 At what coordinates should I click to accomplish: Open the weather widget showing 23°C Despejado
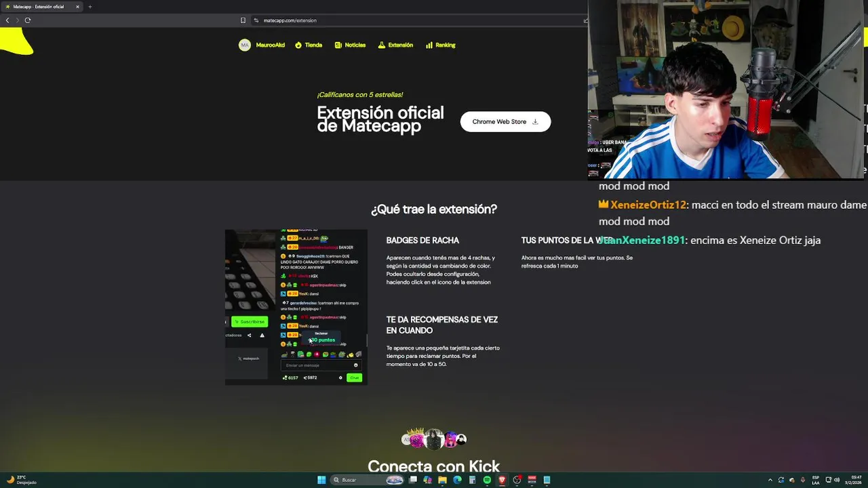tap(20, 480)
